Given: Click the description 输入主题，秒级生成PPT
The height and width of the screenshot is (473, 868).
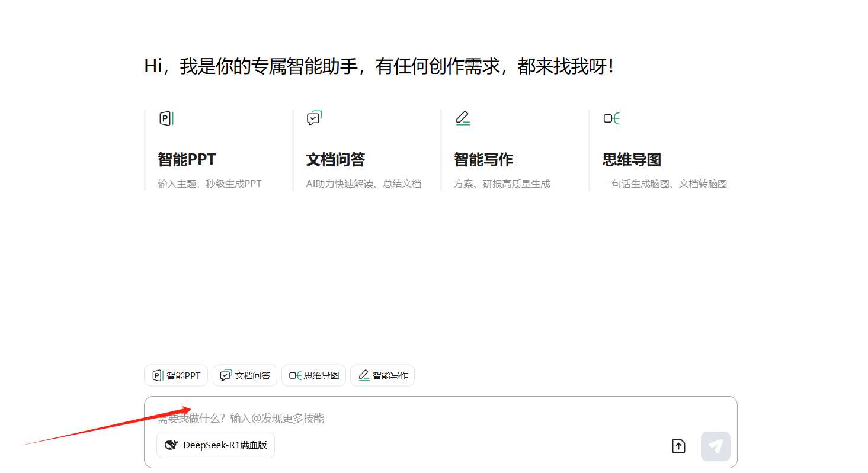Looking at the screenshot, I should tap(209, 184).
